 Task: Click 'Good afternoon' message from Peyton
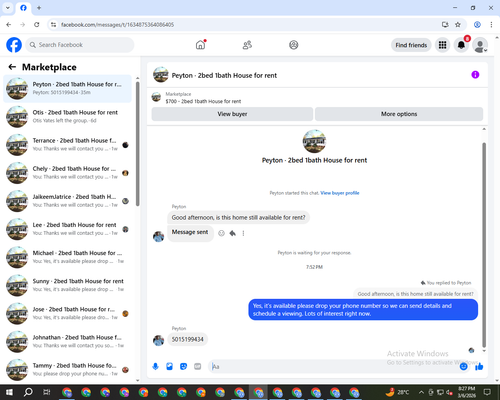click(x=238, y=218)
